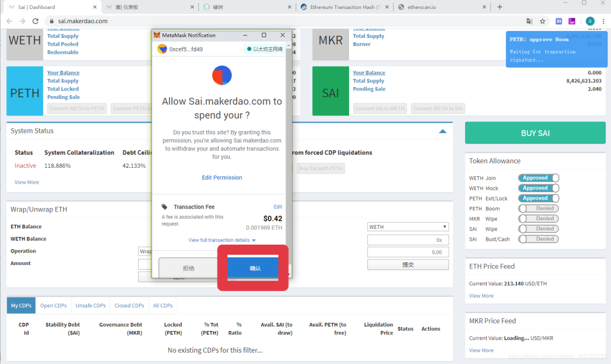Click the lock icon in address bar
This screenshot has height=364, width=611.
(51, 21)
